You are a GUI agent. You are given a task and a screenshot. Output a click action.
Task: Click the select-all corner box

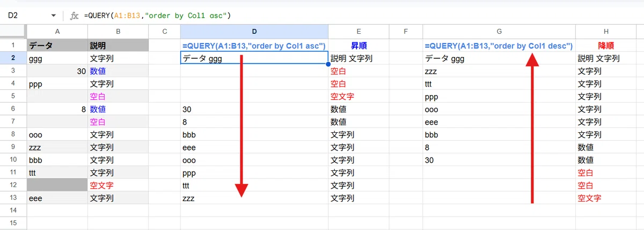tap(13, 32)
